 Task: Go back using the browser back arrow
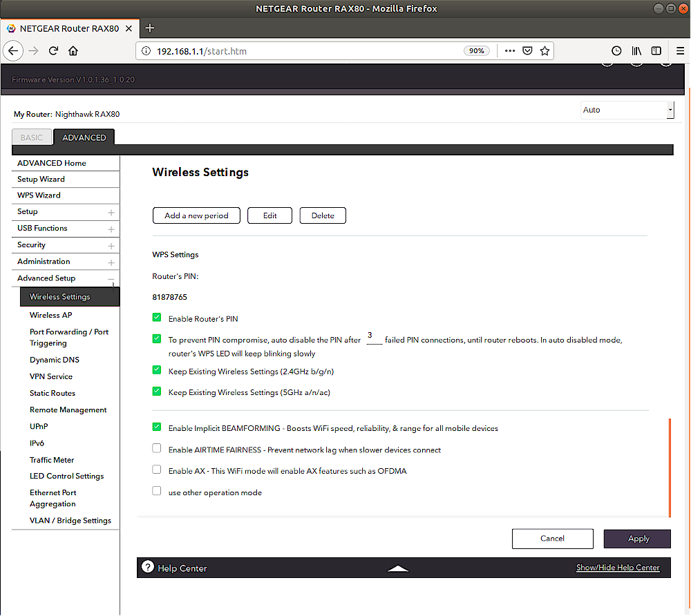point(13,51)
